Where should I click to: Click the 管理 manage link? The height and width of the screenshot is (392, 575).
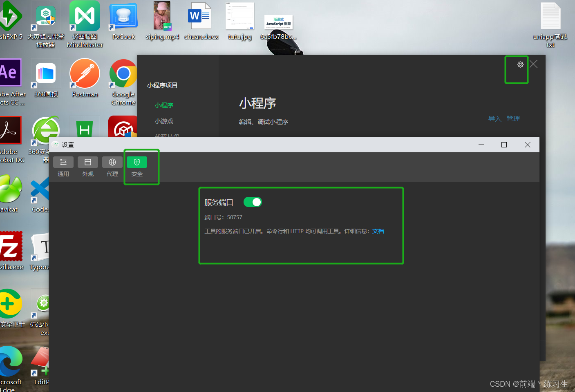513,118
